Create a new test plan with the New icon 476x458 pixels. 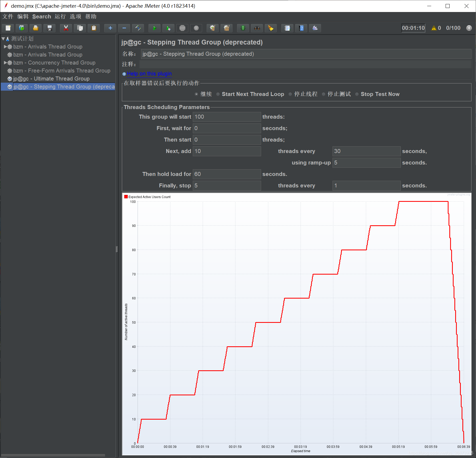pos(8,28)
